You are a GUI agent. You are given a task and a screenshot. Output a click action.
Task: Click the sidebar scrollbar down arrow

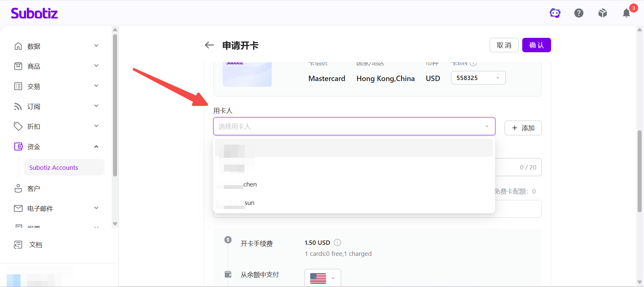click(x=115, y=224)
